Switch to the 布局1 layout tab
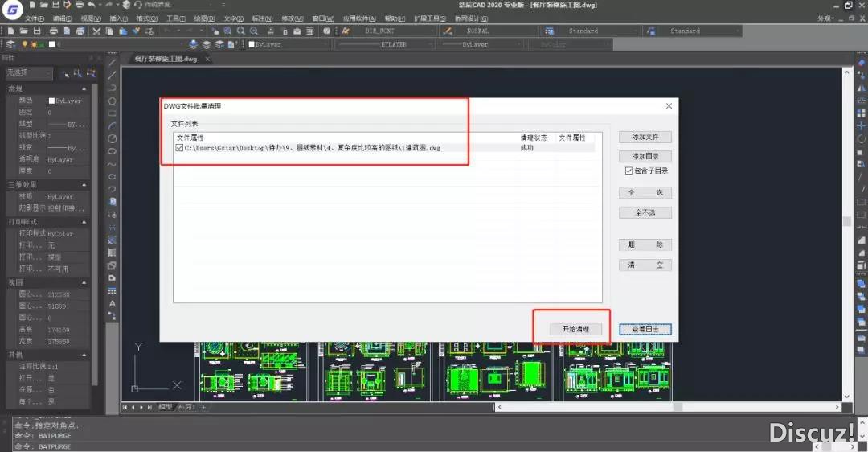This screenshot has width=868, height=452. coord(186,408)
